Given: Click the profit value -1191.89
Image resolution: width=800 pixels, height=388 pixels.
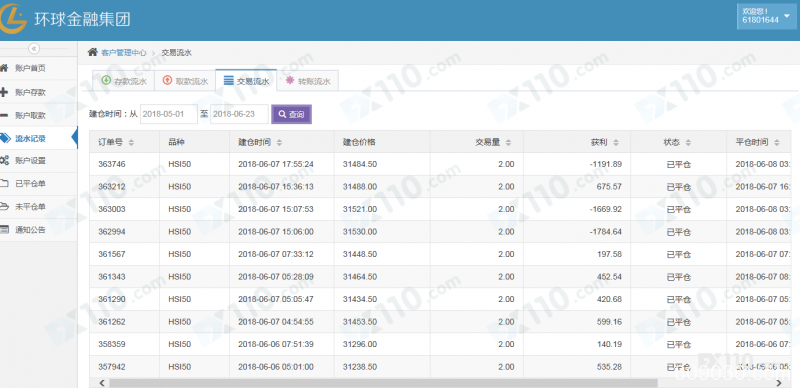Looking at the screenshot, I should point(606,164).
